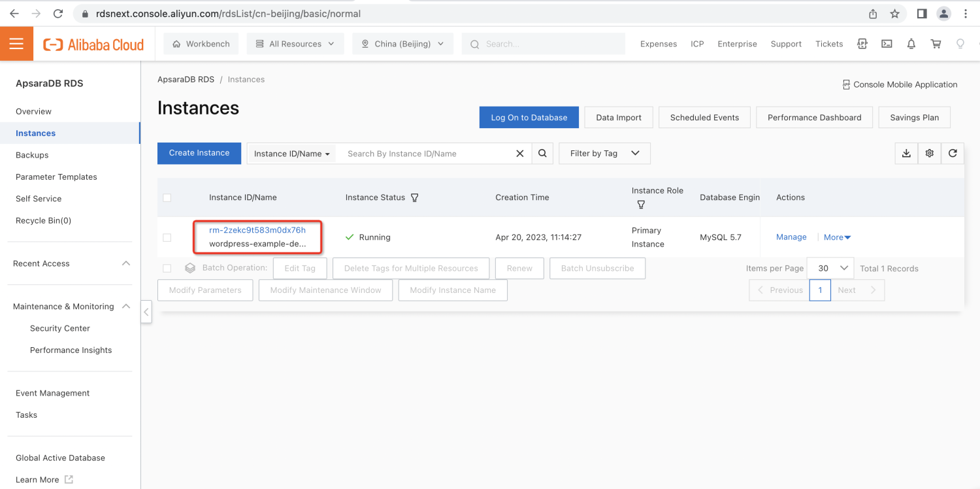Viewport: 980px width, 489px height.
Task: Check the wordpress-example instance row checkbox
Action: point(167,237)
